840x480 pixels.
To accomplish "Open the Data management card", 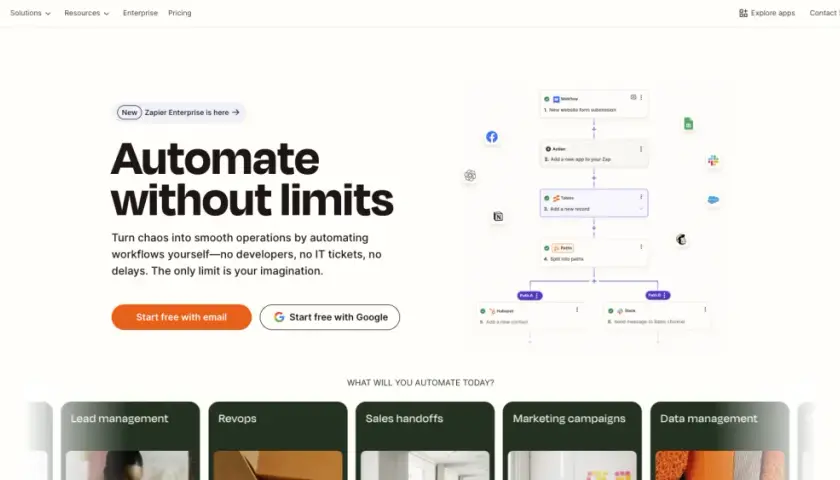I will click(x=719, y=441).
